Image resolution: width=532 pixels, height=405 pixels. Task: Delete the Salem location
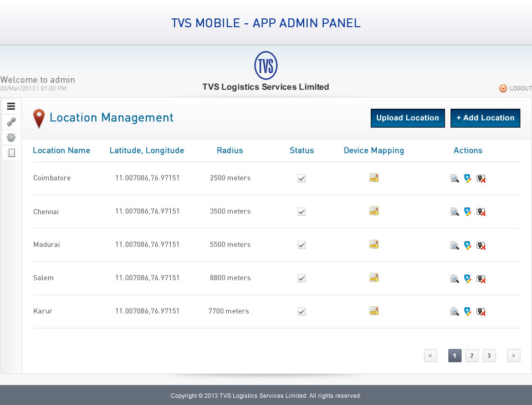click(x=481, y=279)
